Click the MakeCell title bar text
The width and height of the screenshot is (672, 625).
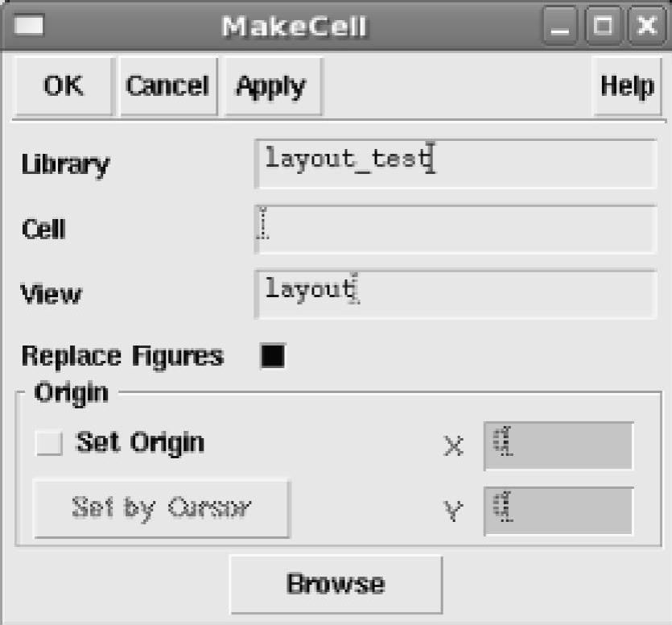coord(295,27)
